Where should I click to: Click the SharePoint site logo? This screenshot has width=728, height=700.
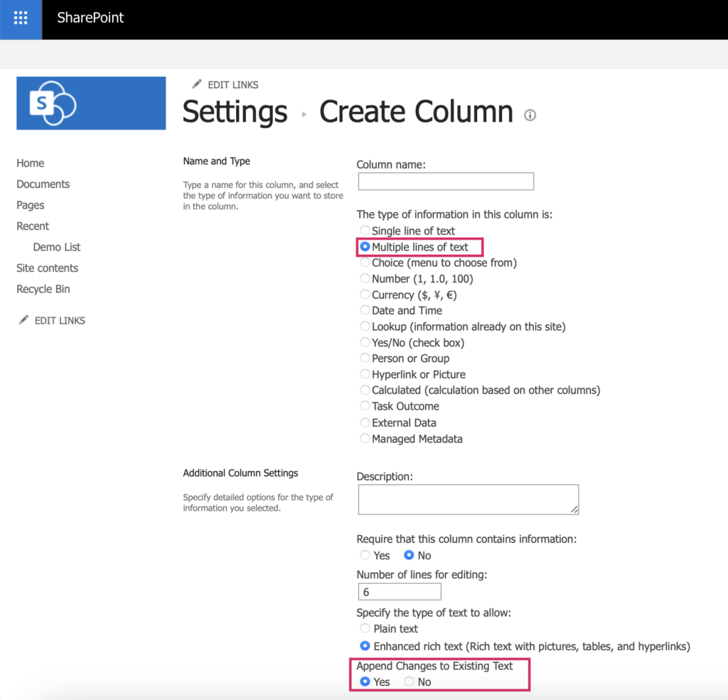point(91,103)
